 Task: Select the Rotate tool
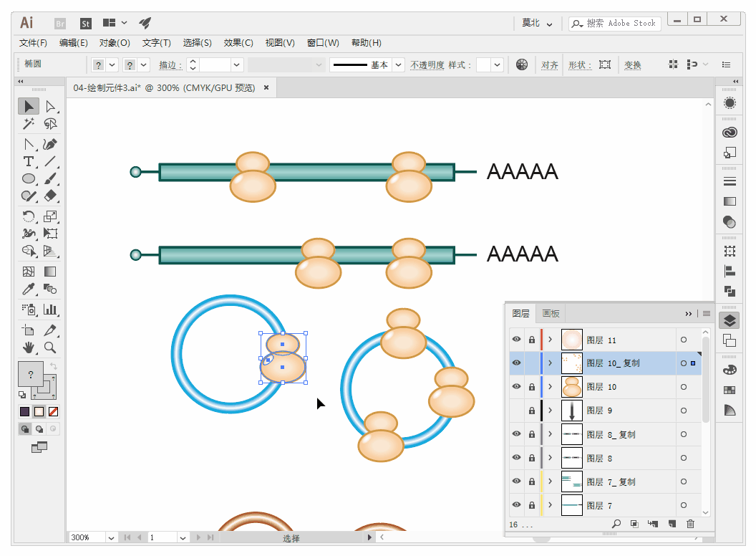(29, 216)
